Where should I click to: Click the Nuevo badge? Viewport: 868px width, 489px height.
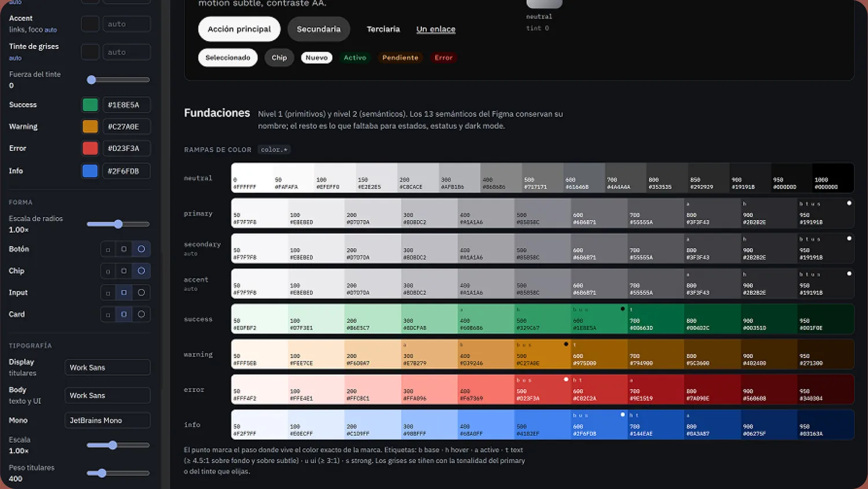tap(317, 57)
